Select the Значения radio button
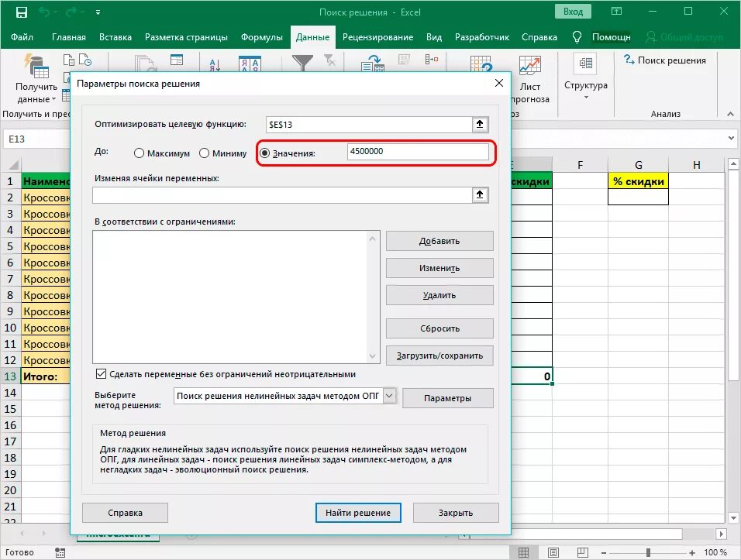This screenshot has height=560, width=741. coord(264,153)
